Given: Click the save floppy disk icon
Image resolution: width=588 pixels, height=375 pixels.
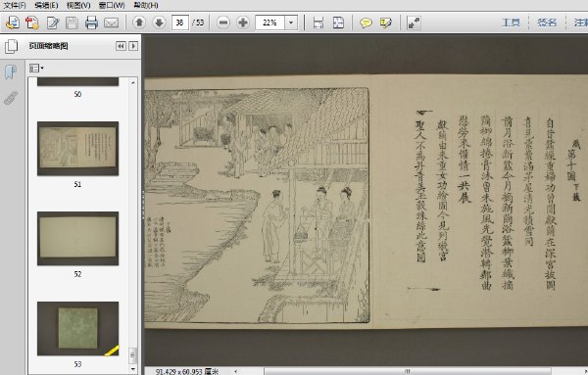Looking at the screenshot, I should [x=72, y=23].
